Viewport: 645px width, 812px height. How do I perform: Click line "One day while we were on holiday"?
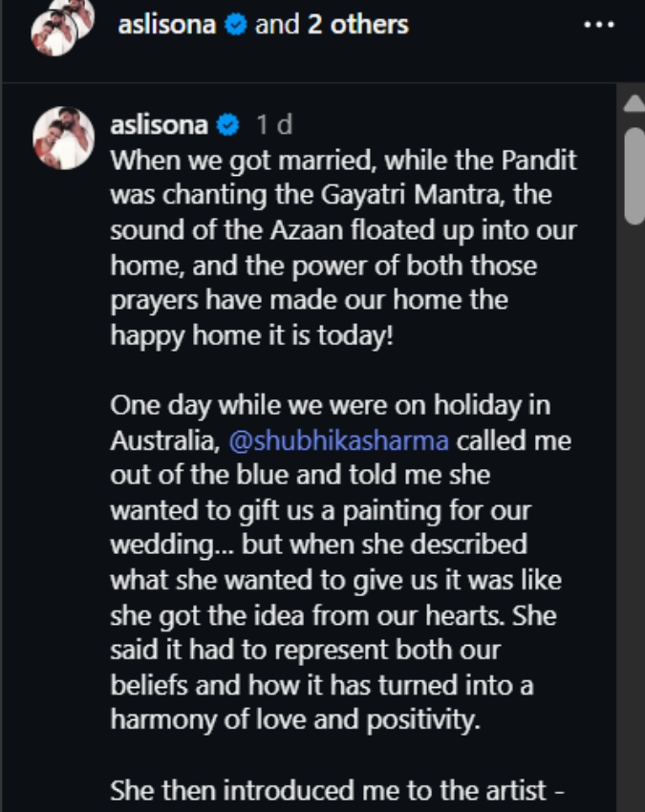click(330, 405)
